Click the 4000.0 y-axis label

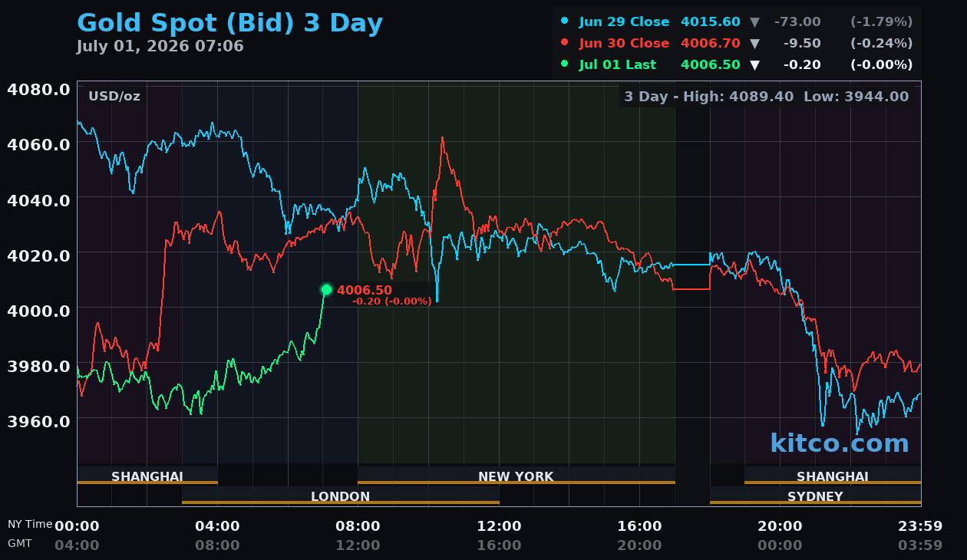click(x=39, y=311)
